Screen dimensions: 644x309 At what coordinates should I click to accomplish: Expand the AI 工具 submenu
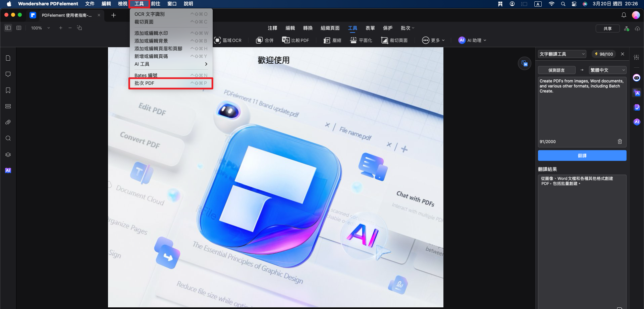[171, 64]
